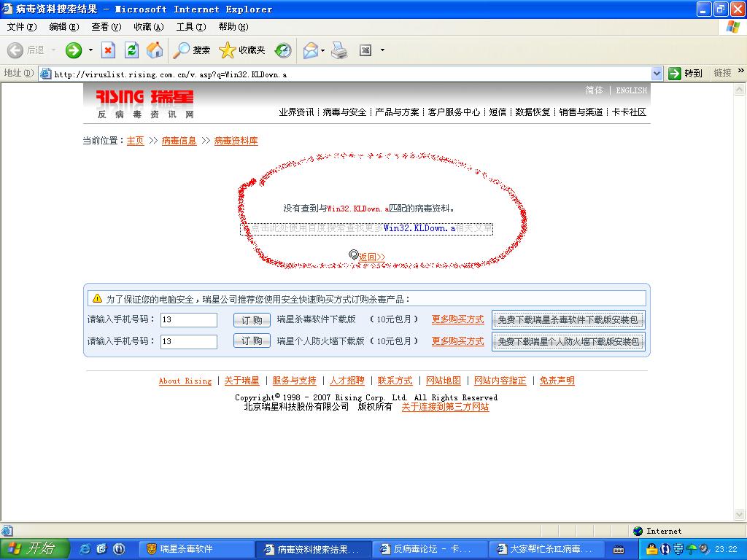Click the Start (开始) button

pos(34,549)
